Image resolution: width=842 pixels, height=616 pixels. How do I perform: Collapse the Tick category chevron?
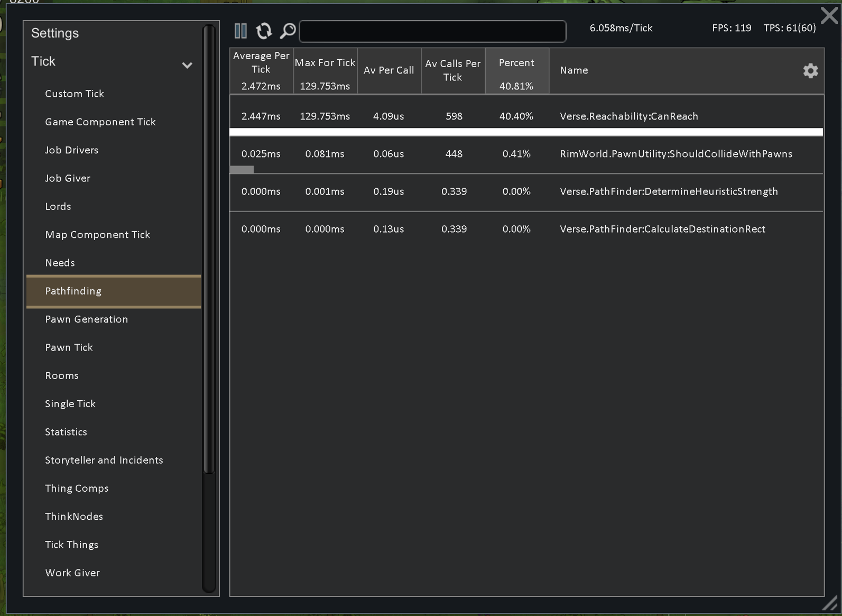187,66
